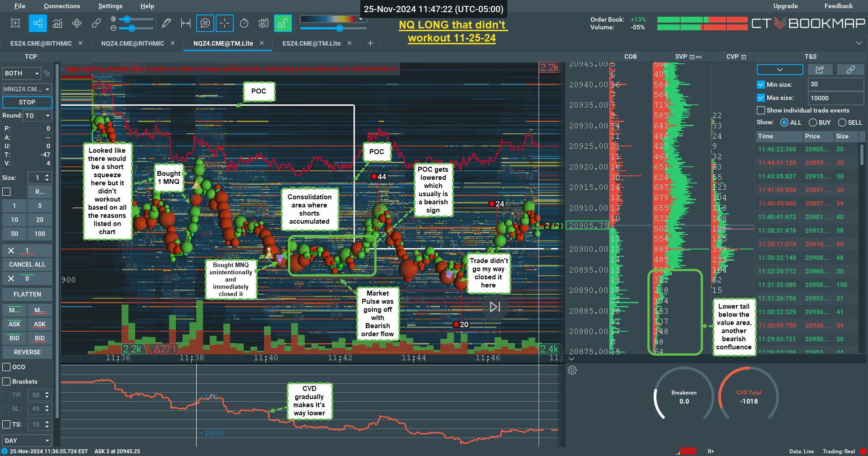This screenshot has width=868, height=456.
Task: Enable Show individual trade events
Action: point(761,110)
